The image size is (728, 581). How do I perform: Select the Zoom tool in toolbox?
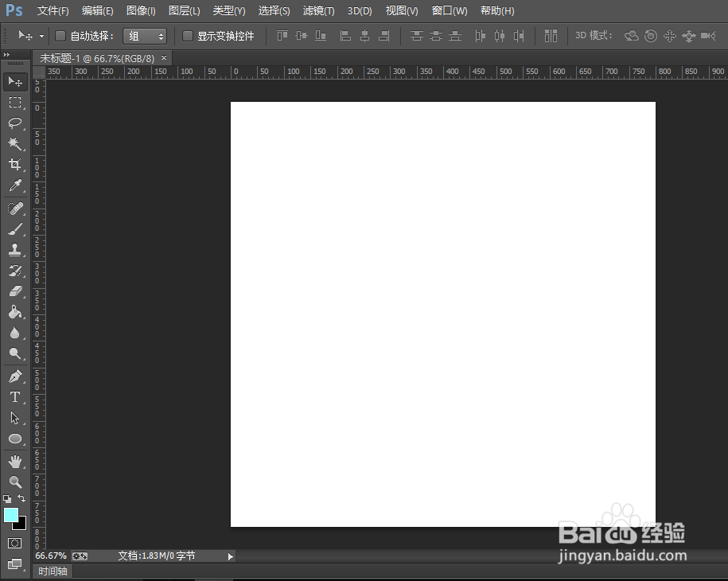(x=15, y=482)
